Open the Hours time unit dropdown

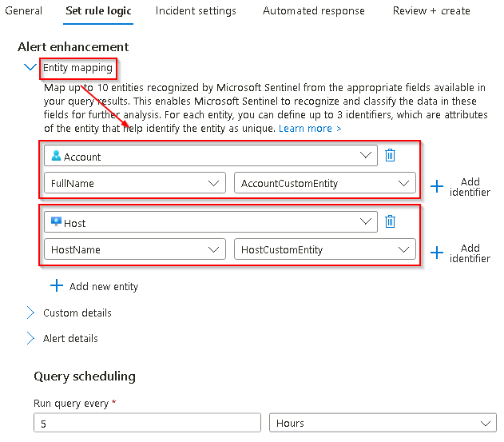383,423
